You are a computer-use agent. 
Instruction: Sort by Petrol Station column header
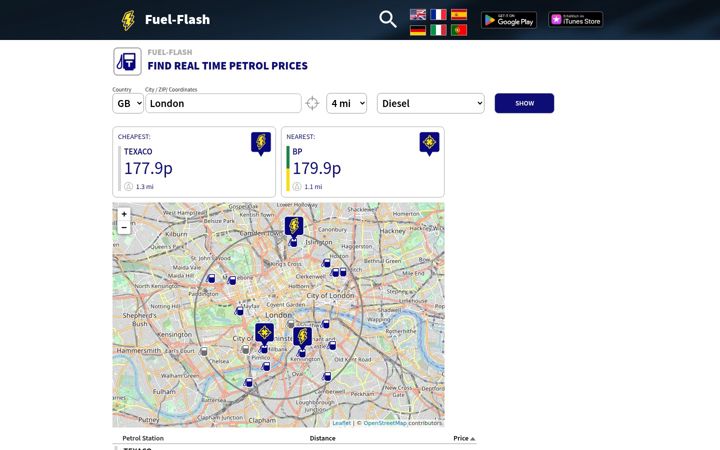tap(143, 438)
